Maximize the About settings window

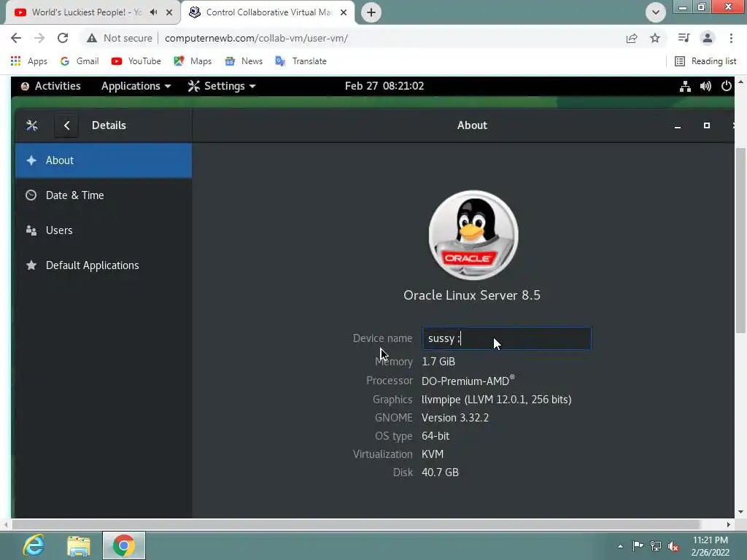pos(706,125)
